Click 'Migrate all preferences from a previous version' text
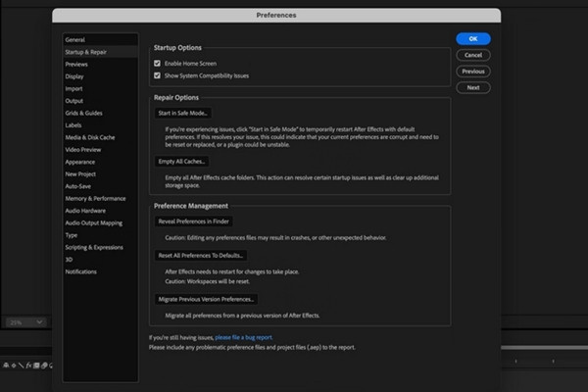588x392 pixels. [242, 316]
